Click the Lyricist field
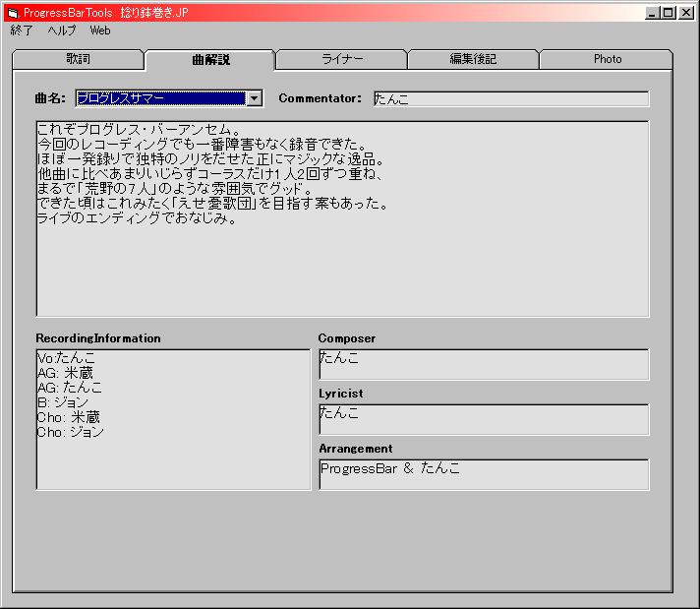Screen dimensions: 700x609 [484, 419]
